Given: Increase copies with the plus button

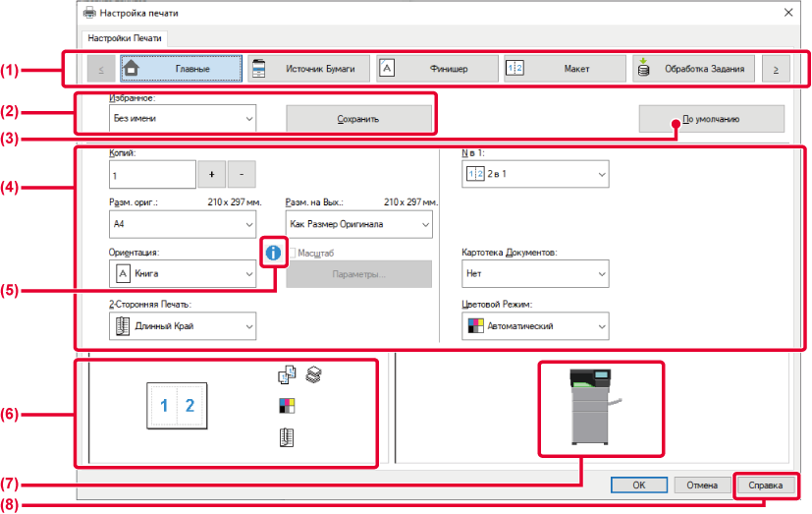Looking at the screenshot, I should [x=211, y=175].
